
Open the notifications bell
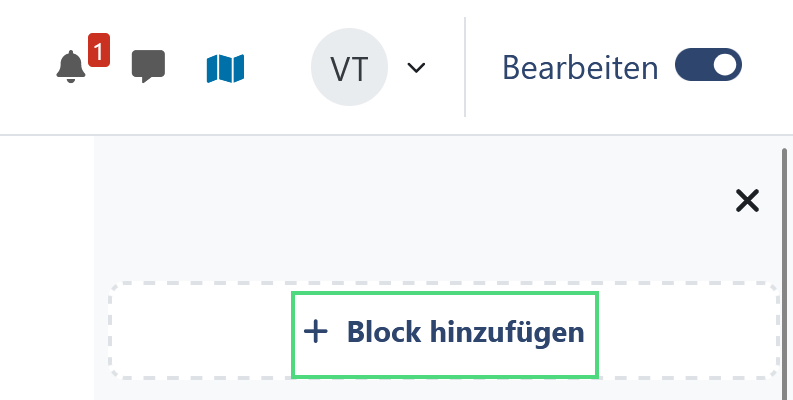point(70,68)
